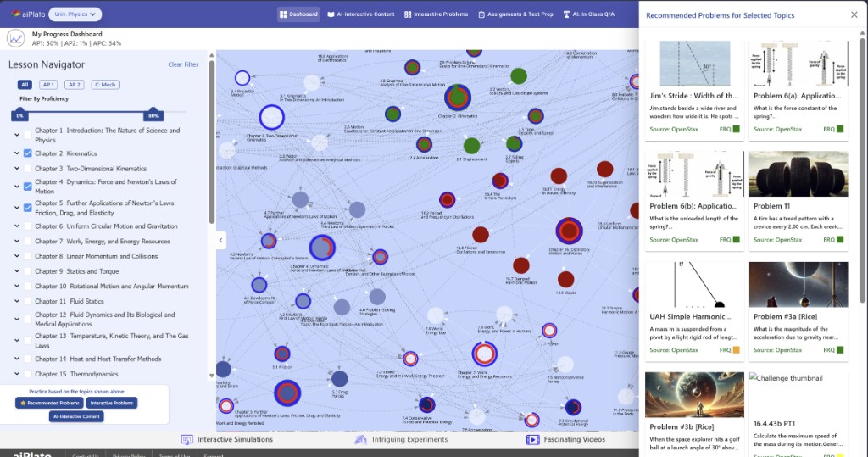Select the Chapter 3 Two-Dimensional Kinematics node
The width and height of the screenshot is (868, 457).
pos(272,117)
